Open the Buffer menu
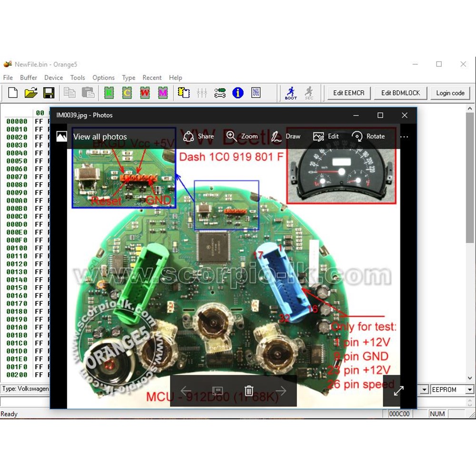 coord(29,78)
